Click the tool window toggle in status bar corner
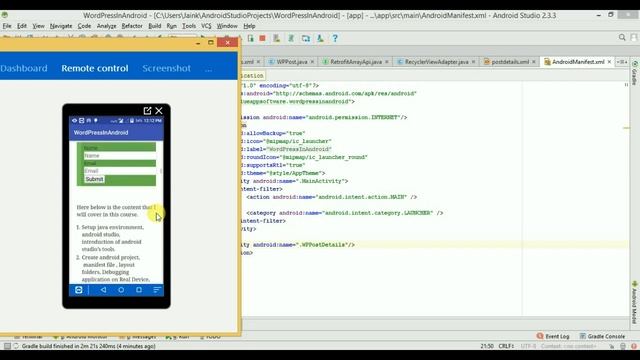The image size is (640, 360). (7, 346)
